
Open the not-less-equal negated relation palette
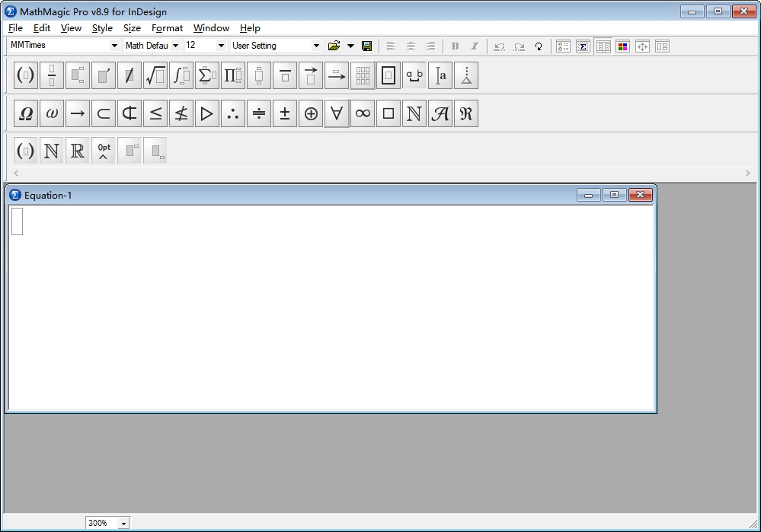181,113
